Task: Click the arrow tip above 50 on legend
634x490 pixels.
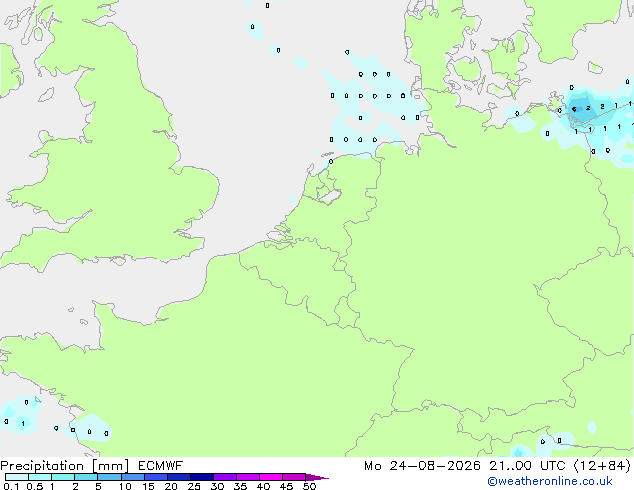Action: [317, 477]
